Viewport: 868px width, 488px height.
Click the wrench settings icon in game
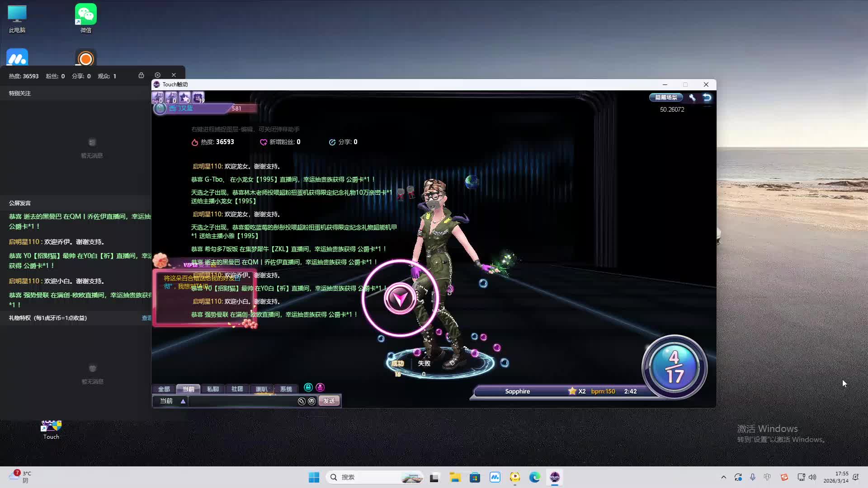[692, 98]
